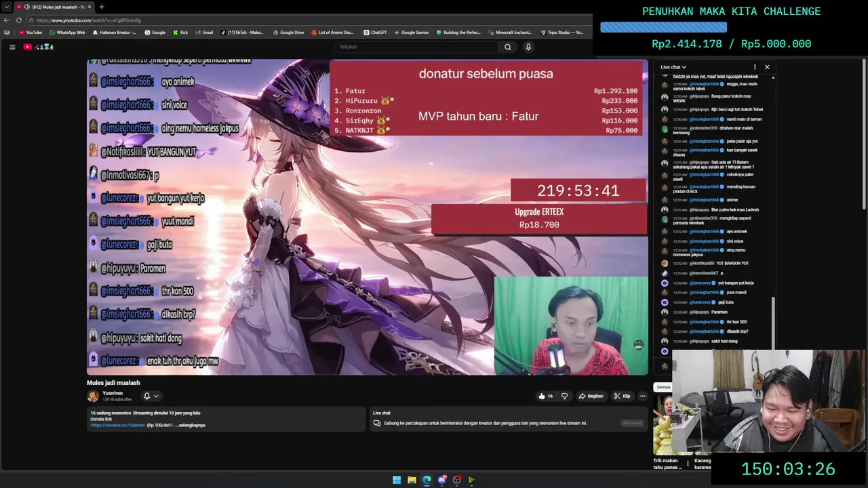Close the Live chat panel
Image resolution: width=868 pixels, height=488 pixels.
pos(767,67)
